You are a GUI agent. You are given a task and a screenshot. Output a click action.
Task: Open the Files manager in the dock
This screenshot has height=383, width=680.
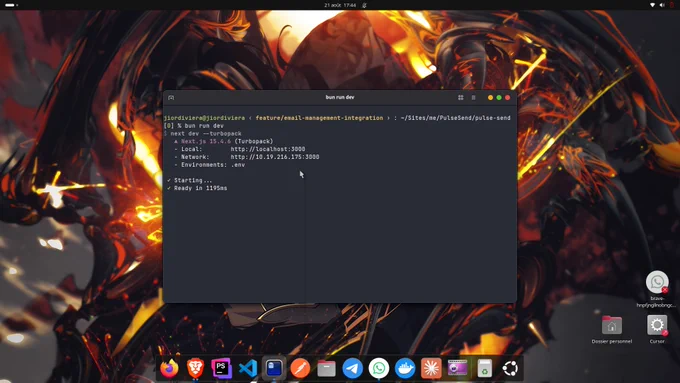(x=326, y=369)
